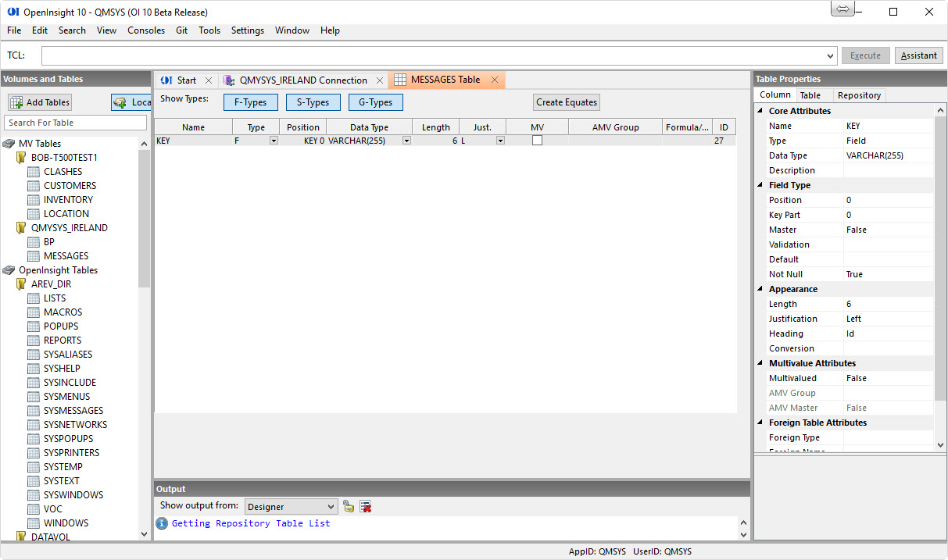Click the VOC table grid icon
Image resolution: width=948 pixels, height=560 pixels.
pyautogui.click(x=34, y=509)
